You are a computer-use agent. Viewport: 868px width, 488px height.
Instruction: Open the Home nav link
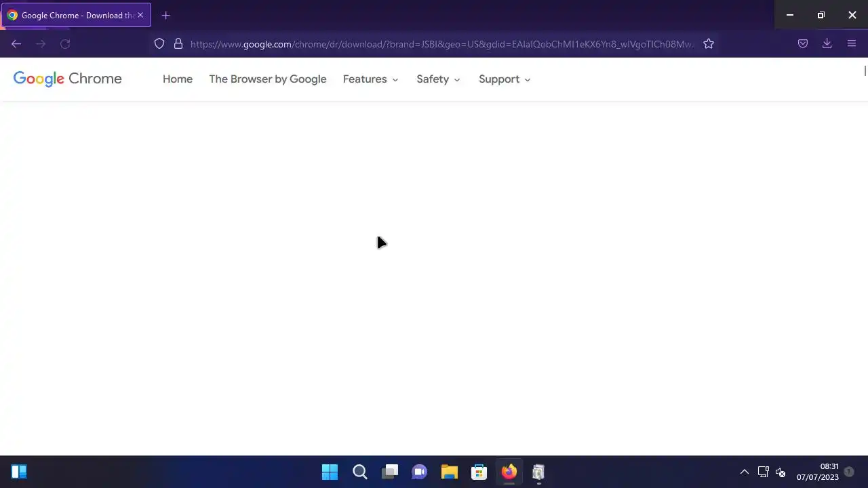coord(178,79)
